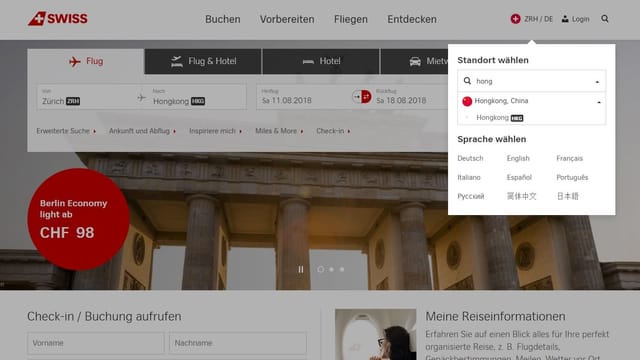Collapse the Standort search dropdown arrow

(597, 82)
